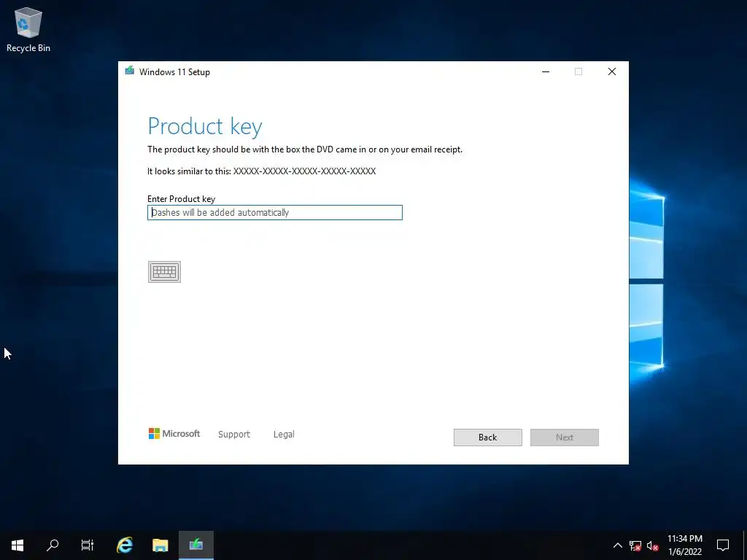The width and height of the screenshot is (747, 560).
Task: Select the Recycle Bin desktop icon
Action: tap(28, 29)
